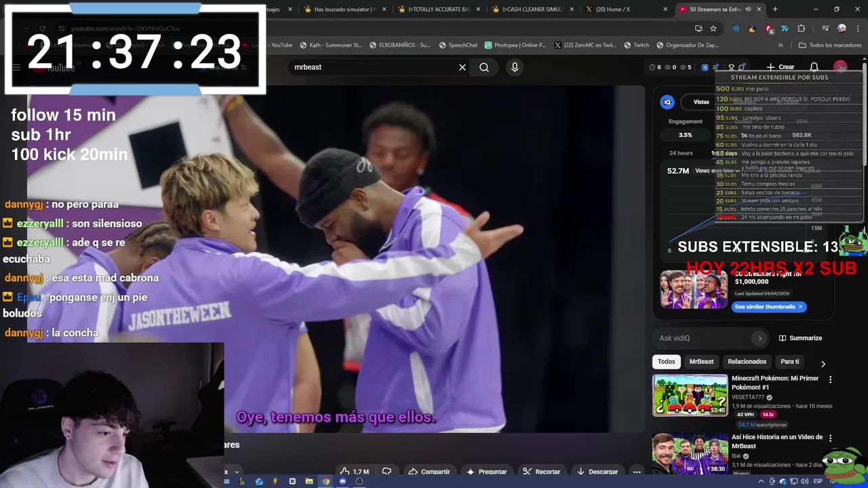Screen dimensions: 868x488
Task: Open options for Así Hice Historia video
Action: point(830,439)
